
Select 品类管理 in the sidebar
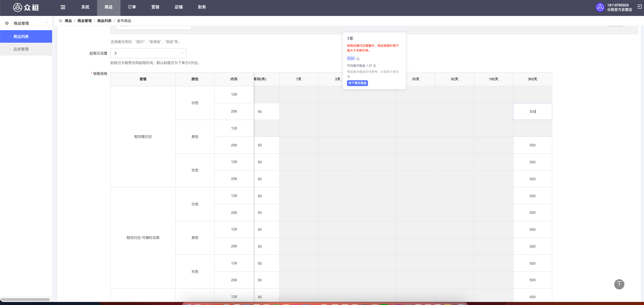(26, 49)
